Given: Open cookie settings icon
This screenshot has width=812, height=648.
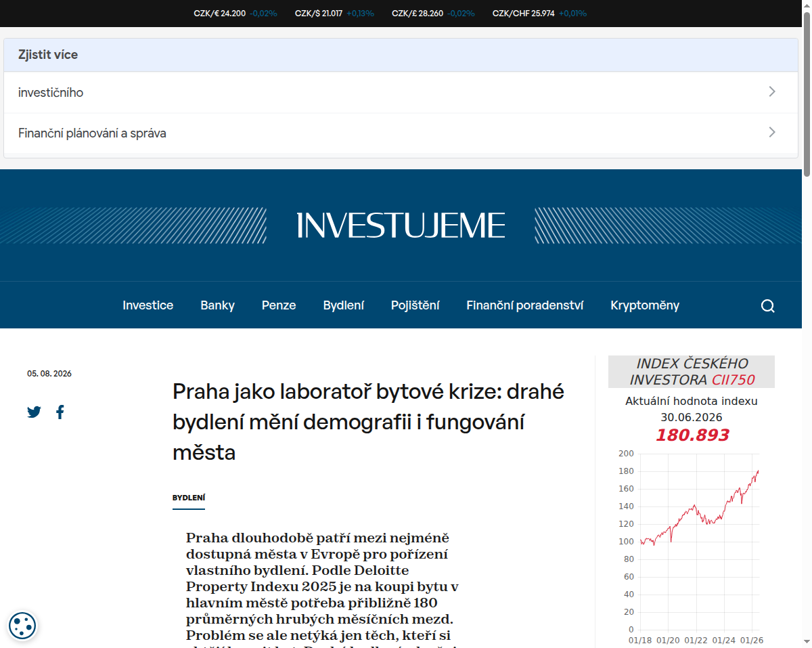Looking at the screenshot, I should point(22,626).
